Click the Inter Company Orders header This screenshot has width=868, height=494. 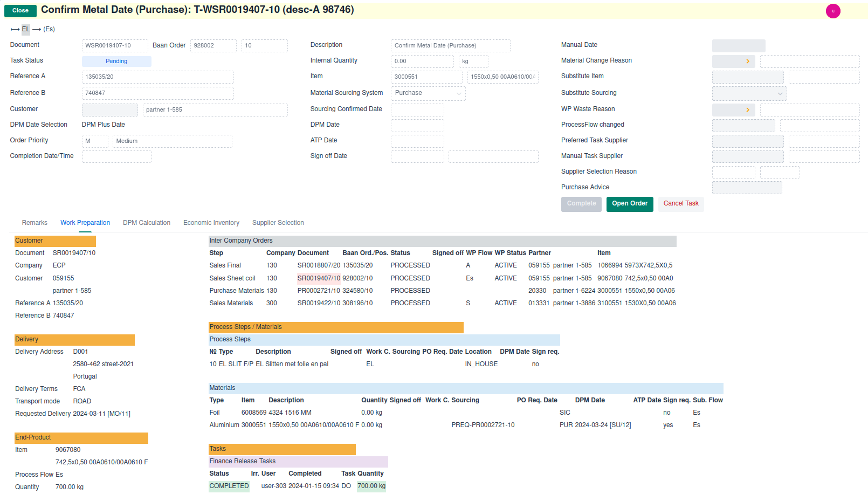coord(442,241)
